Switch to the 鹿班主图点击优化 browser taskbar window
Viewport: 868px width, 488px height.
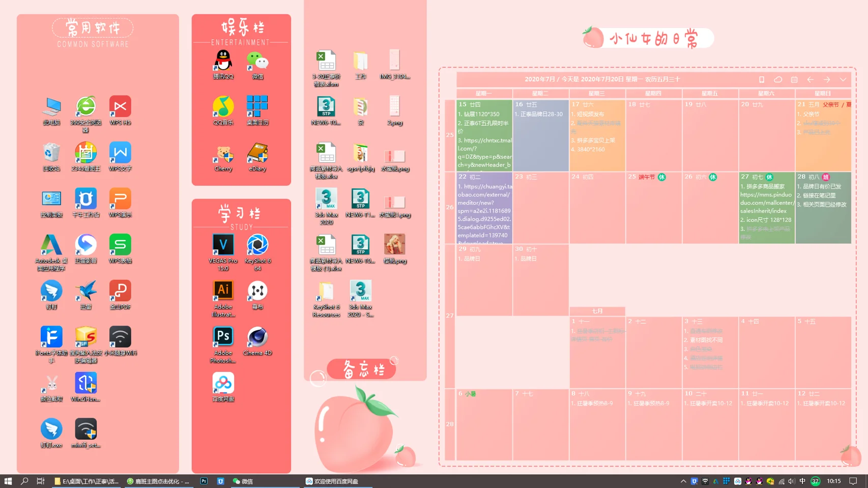[159, 481]
